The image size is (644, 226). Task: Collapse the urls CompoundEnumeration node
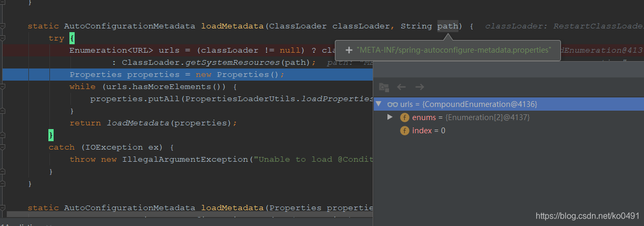[379, 104]
